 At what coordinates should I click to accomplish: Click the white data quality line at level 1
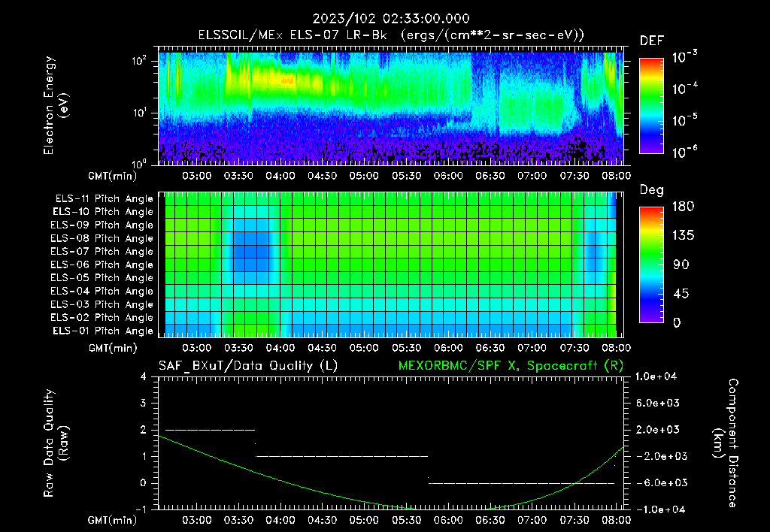342,456
